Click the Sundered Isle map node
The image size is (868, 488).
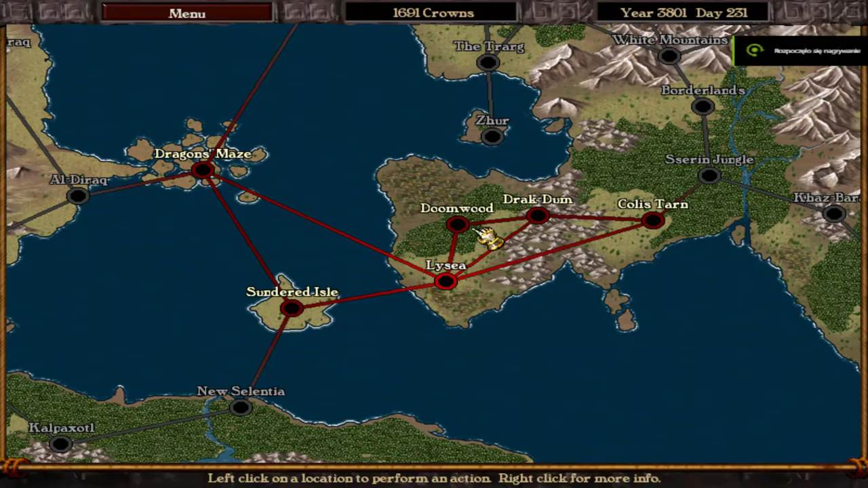pos(292,308)
